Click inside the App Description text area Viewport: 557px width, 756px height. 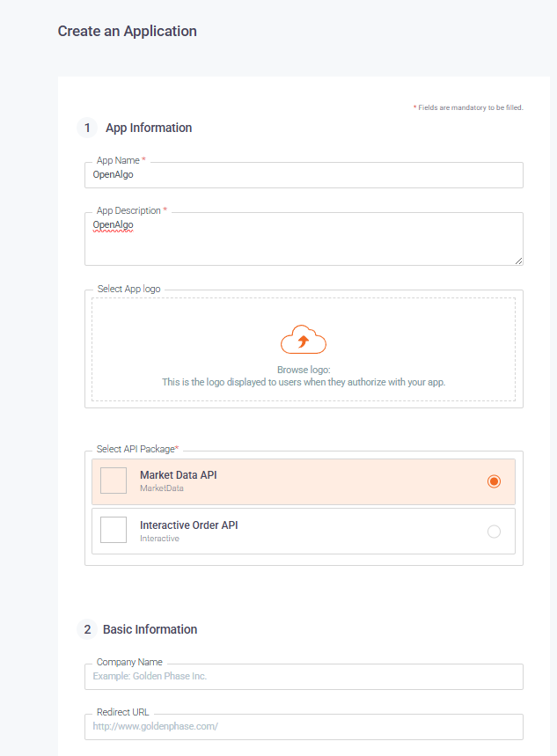click(x=304, y=239)
